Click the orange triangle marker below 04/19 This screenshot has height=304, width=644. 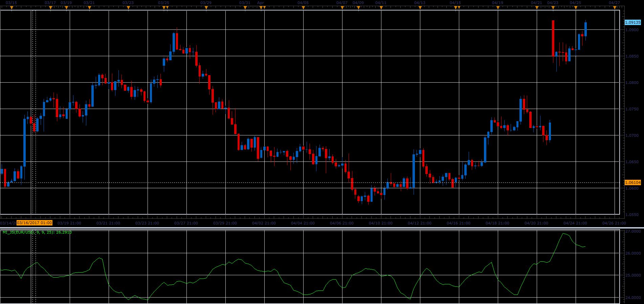click(x=498, y=8)
